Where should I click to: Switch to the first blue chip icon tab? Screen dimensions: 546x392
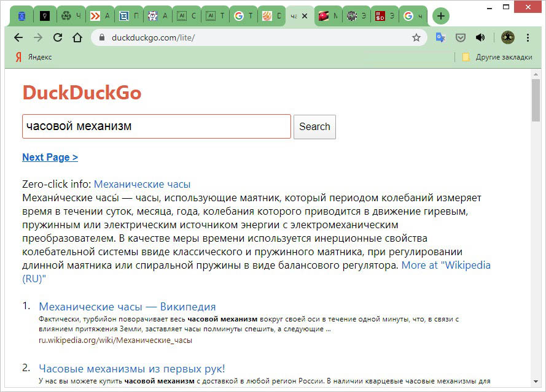(x=21, y=16)
